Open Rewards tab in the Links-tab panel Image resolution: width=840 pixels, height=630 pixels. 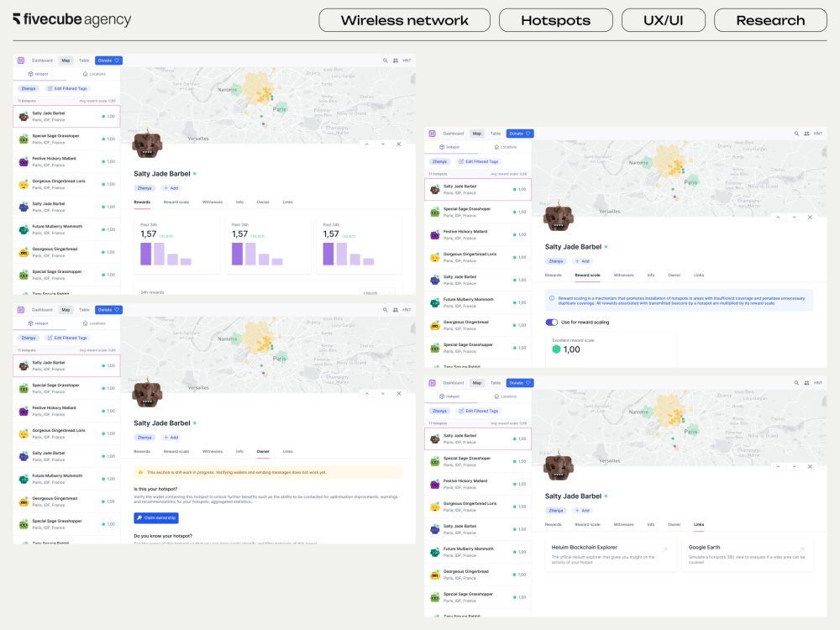[x=554, y=524]
